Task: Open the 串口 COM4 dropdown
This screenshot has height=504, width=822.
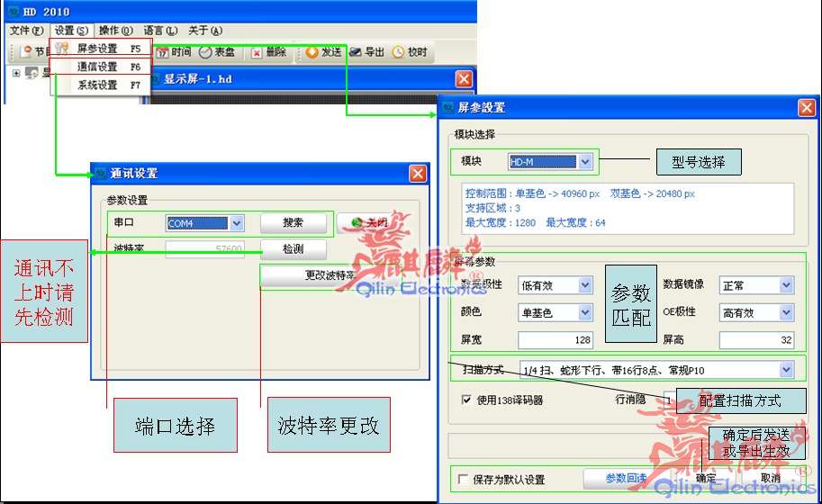Action: pos(237,223)
